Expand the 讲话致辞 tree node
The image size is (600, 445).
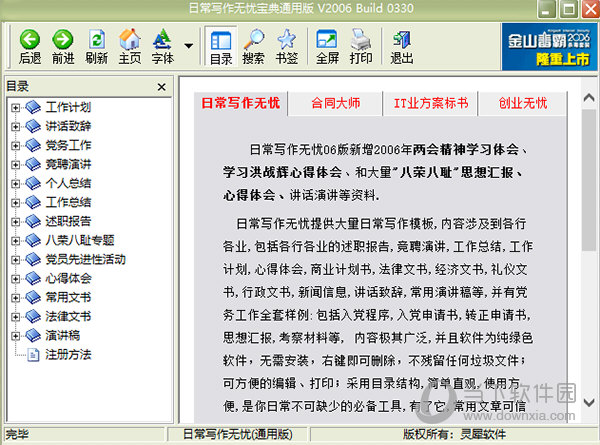pyautogui.click(x=15, y=127)
